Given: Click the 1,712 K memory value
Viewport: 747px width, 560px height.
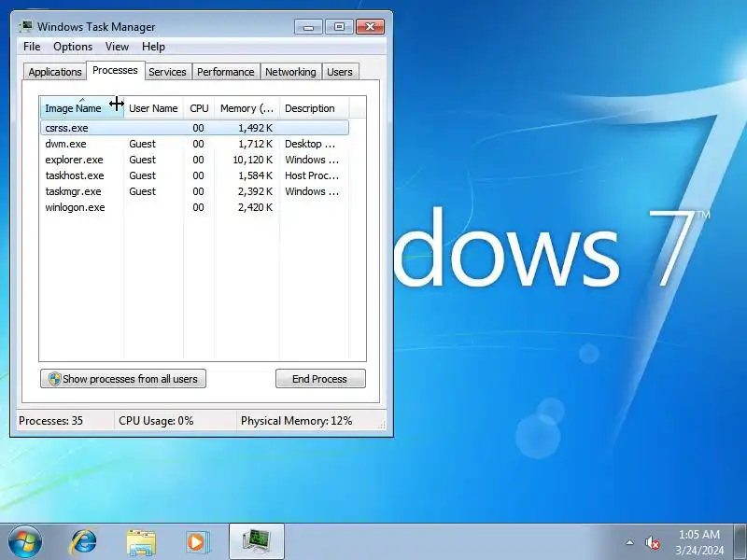Looking at the screenshot, I should point(255,144).
